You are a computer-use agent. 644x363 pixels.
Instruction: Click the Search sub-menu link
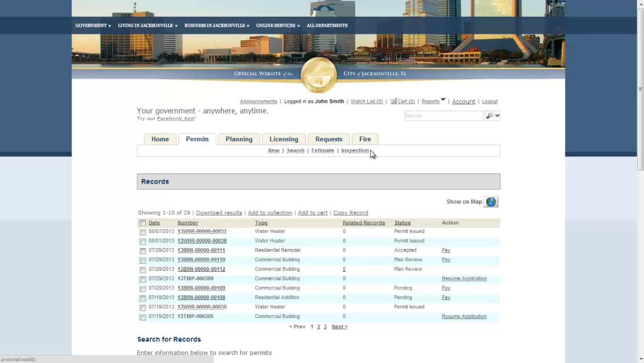pyautogui.click(x=295, y=151)
